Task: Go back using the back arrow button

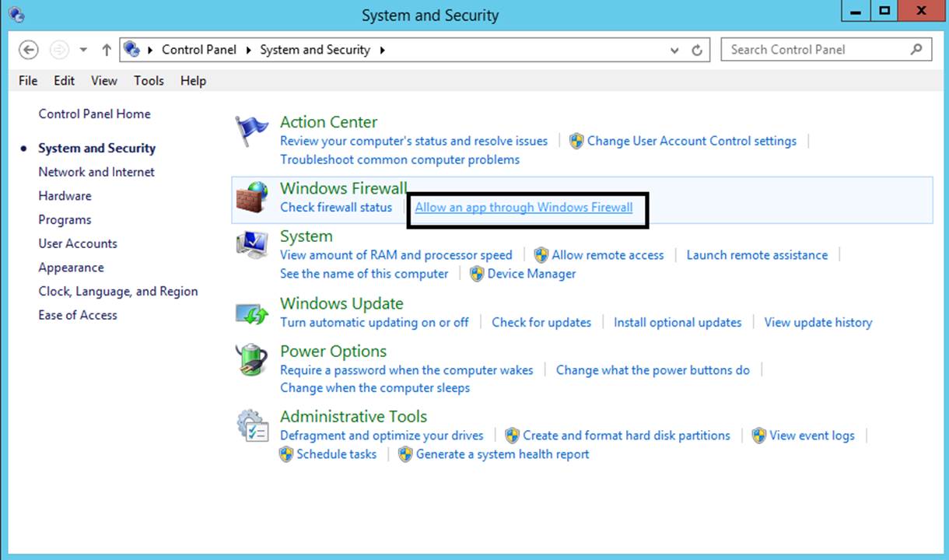Action: click(29, 50)
